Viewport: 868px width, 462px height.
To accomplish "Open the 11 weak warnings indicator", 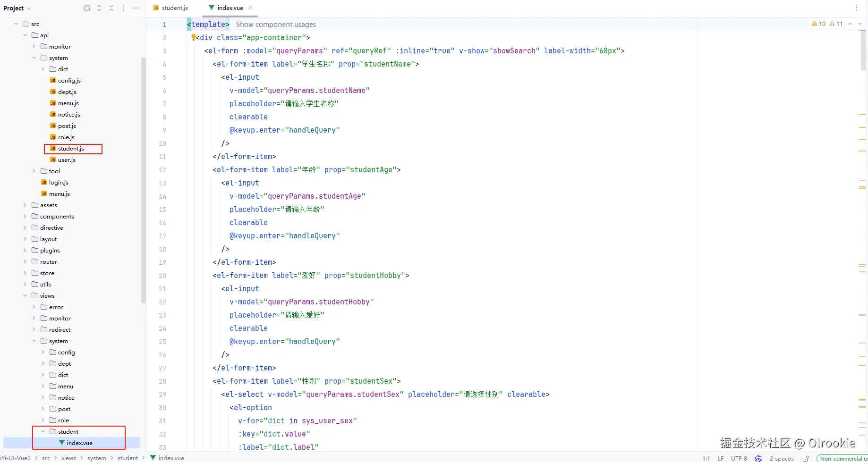I will coord(836,24).
